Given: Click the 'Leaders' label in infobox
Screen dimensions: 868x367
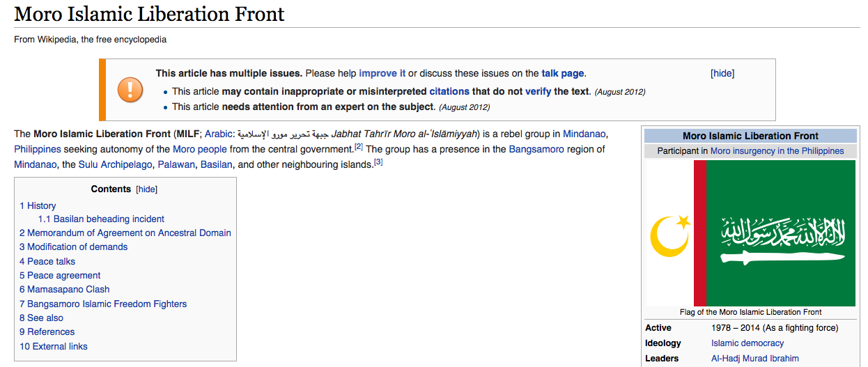Looking at the screenshot, I should pyautogui.click(x=662, y=358).
